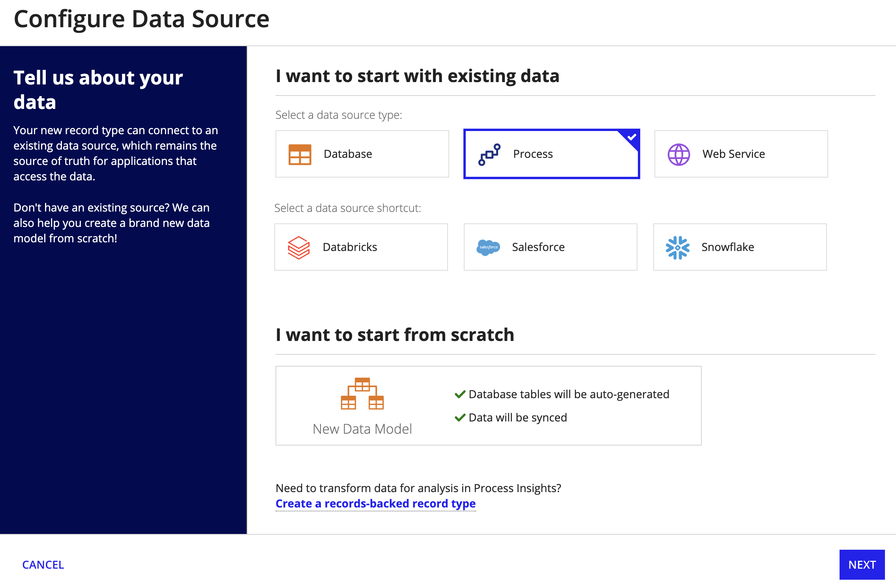This screenshot has width=896, height=588.
Task: Click 'I want to start with existing data' heading
Action: pyautogui.click(x=417, y=76)
